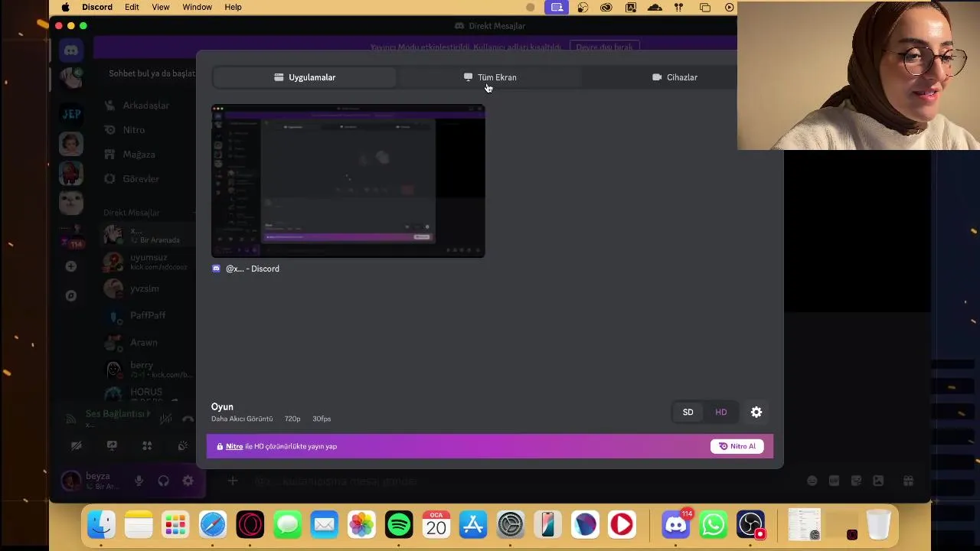This screenshot has height=551, width=980.
Task: Open the Window menu
Action: [x=197, y=7]
